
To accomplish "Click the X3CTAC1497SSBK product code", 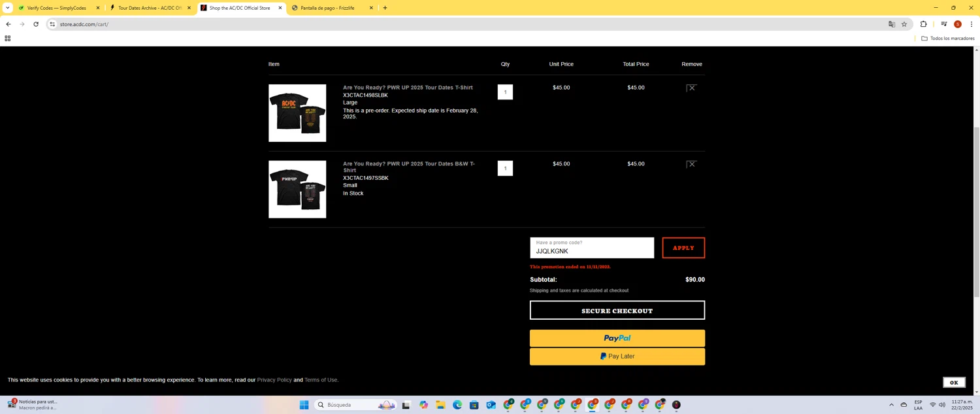I will (366, 178).
